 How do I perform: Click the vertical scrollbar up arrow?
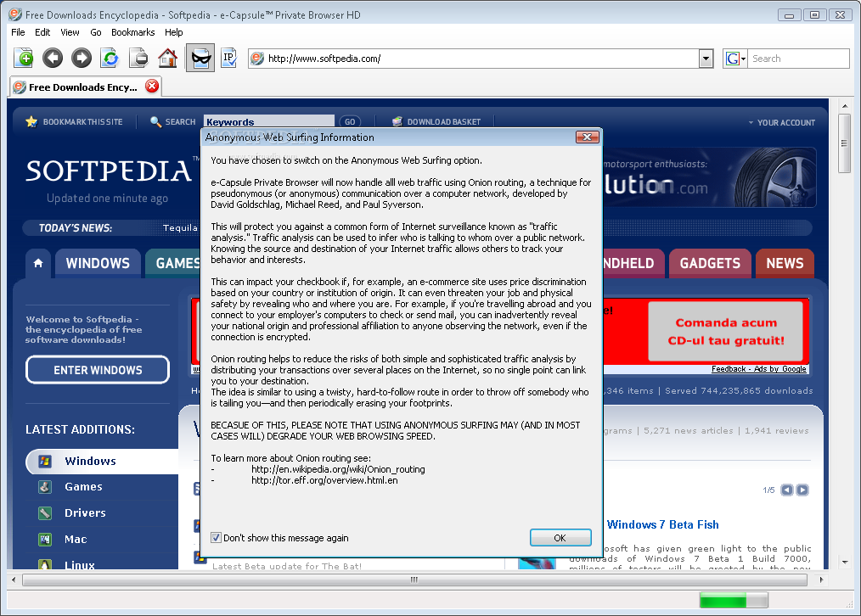pos(845,106)
